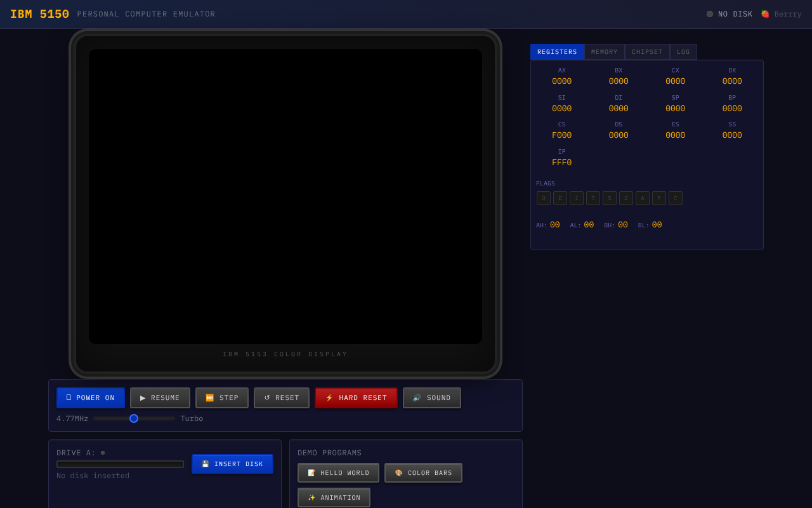
Task: Click the Carry (C) flag indicator
Action: [676, 198]
